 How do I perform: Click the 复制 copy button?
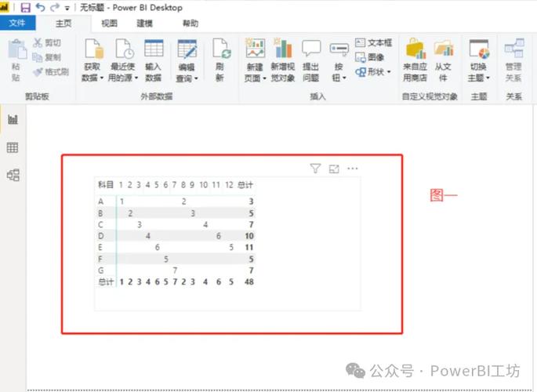pos(47,57)
